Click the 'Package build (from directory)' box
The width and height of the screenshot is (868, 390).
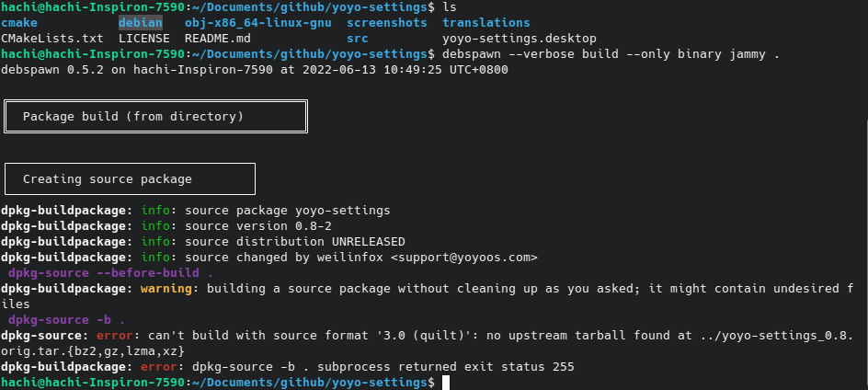pyautogui.click(x=155, y=116)
